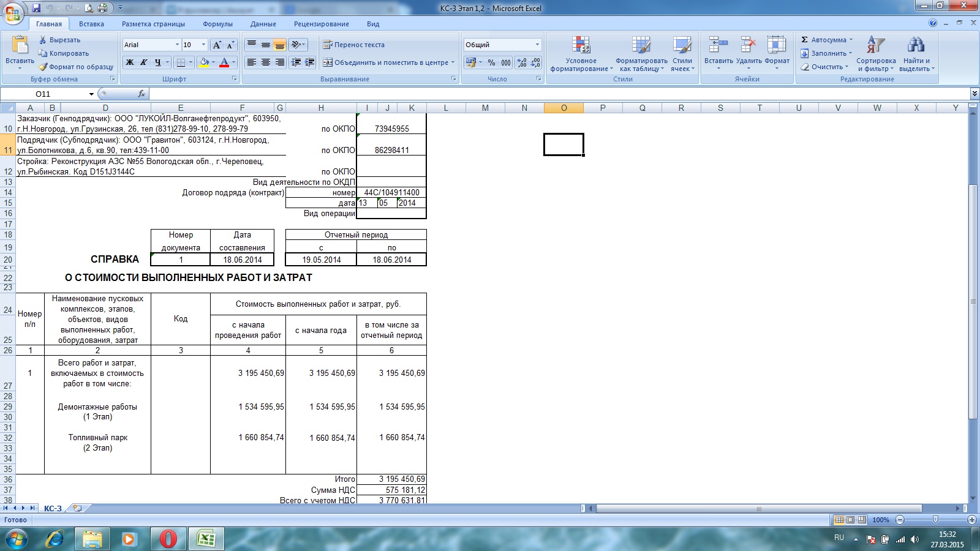Open the Формулы ribbon tab
980x551 pixels.
coord(217,24)
